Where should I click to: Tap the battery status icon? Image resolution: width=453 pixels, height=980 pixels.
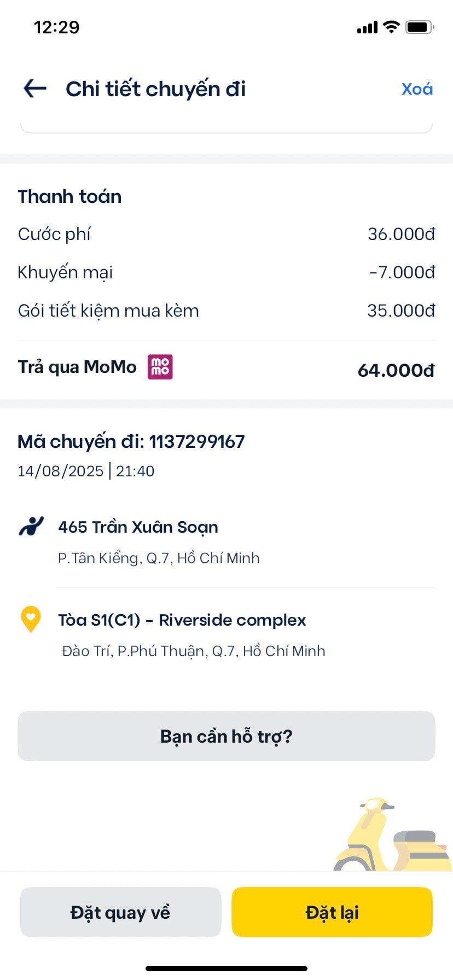coord(420,27)
